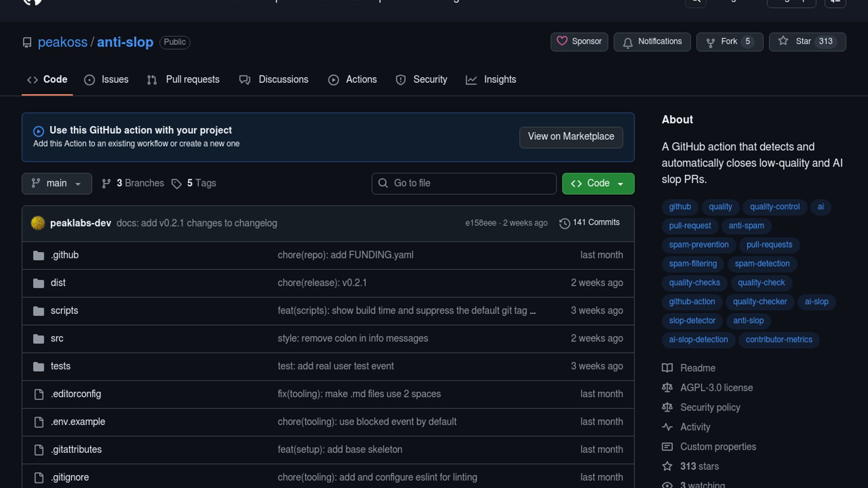Click peaklabs-dev avatar image
868x488 pixels.
[x=38, y=223]
